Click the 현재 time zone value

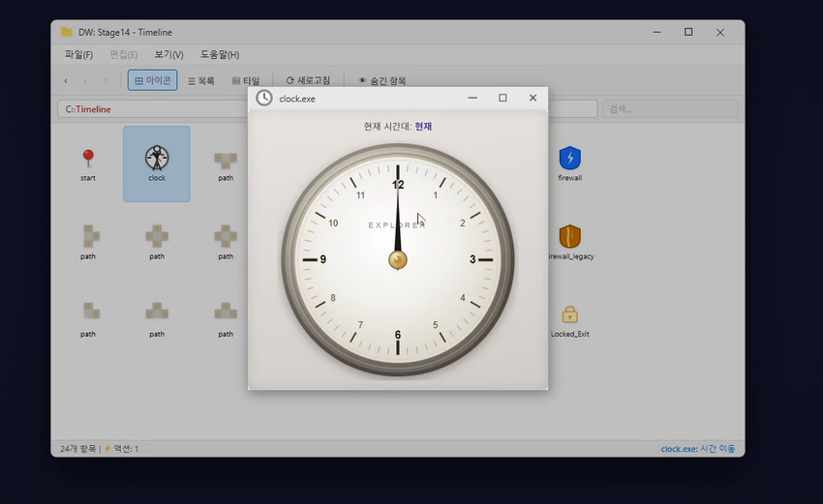(423, 127)
